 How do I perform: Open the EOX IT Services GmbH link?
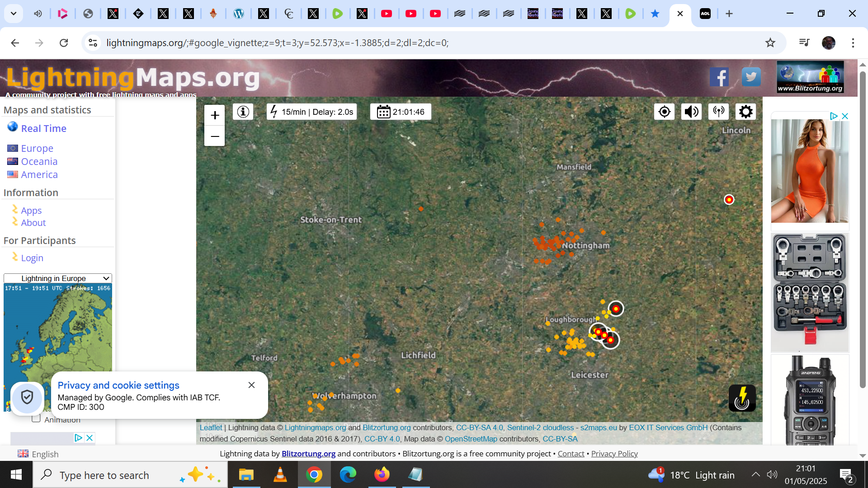pos(668,427)
